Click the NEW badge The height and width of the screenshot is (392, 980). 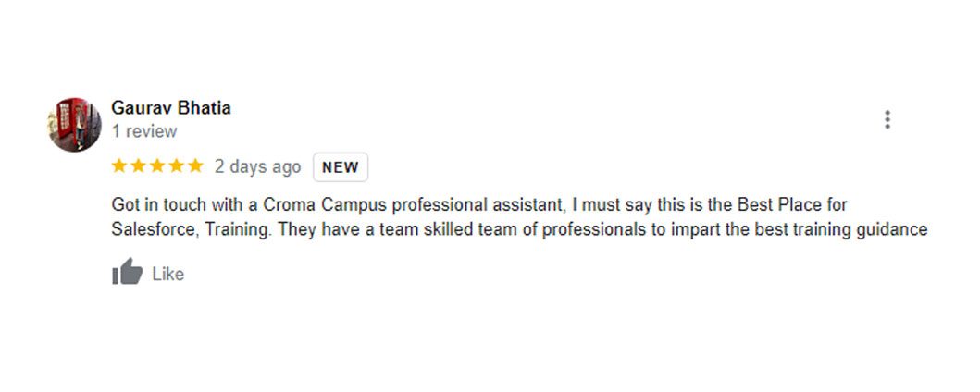pyautogui.click(x=341, y=167)
